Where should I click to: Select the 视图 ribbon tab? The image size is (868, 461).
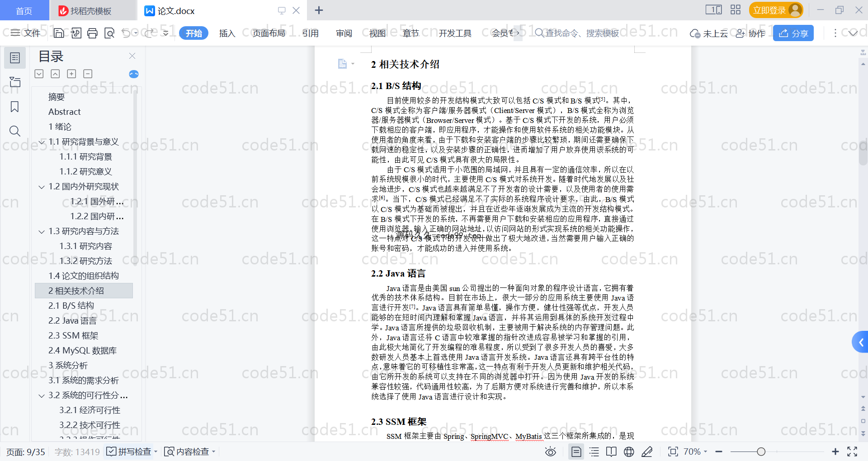coord(377,33)
